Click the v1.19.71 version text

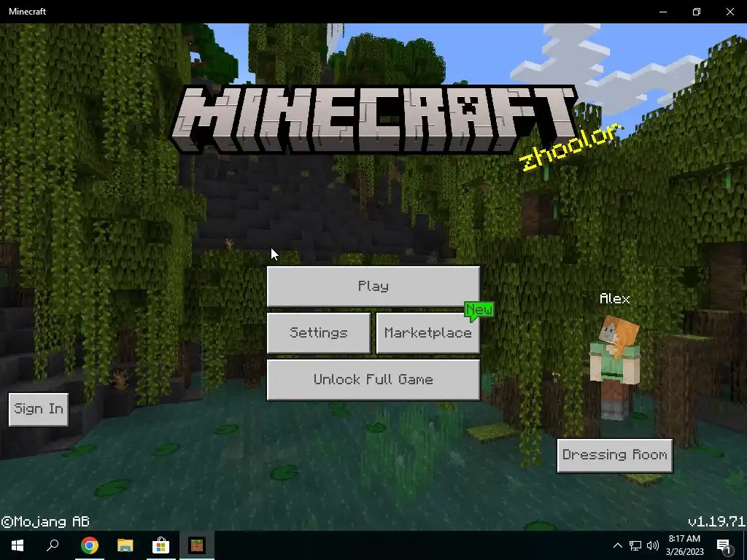point(716,521)
